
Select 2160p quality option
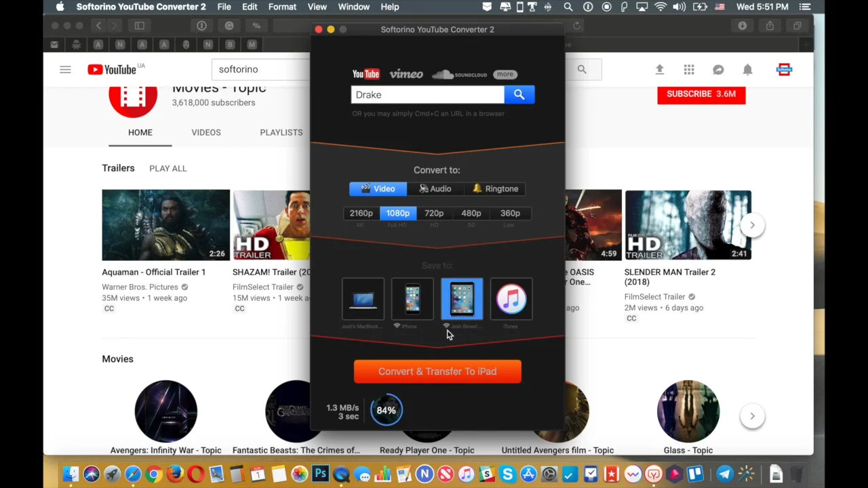pyautogui.click(x=361, y=213)
